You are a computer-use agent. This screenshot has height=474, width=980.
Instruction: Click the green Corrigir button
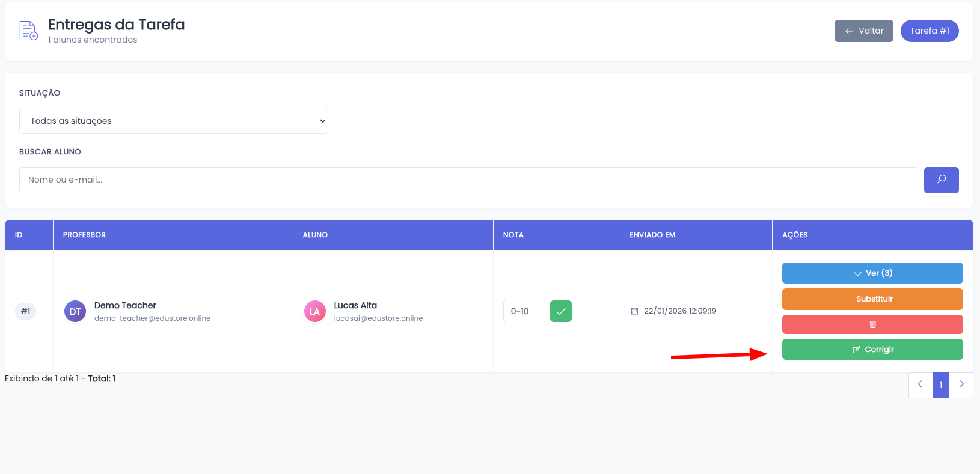point(872,350)
